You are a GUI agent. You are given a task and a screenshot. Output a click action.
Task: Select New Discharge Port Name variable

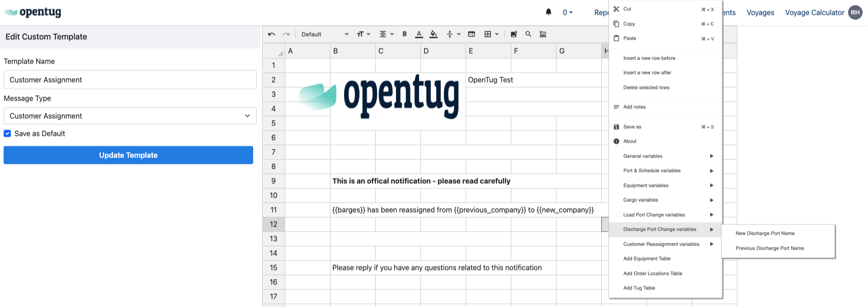(x=764, y=233)
